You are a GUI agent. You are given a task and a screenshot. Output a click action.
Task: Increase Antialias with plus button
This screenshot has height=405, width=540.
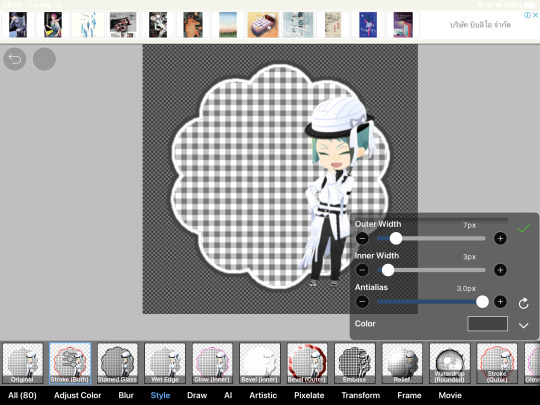pyautogui.click(x=500, y=302)
